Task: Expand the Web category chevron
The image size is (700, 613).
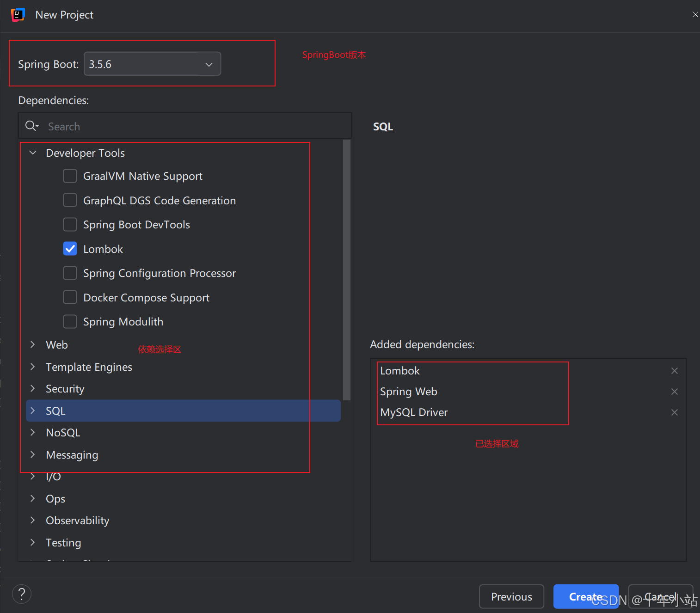Action: pyautogui.click(x=33, y=344)
